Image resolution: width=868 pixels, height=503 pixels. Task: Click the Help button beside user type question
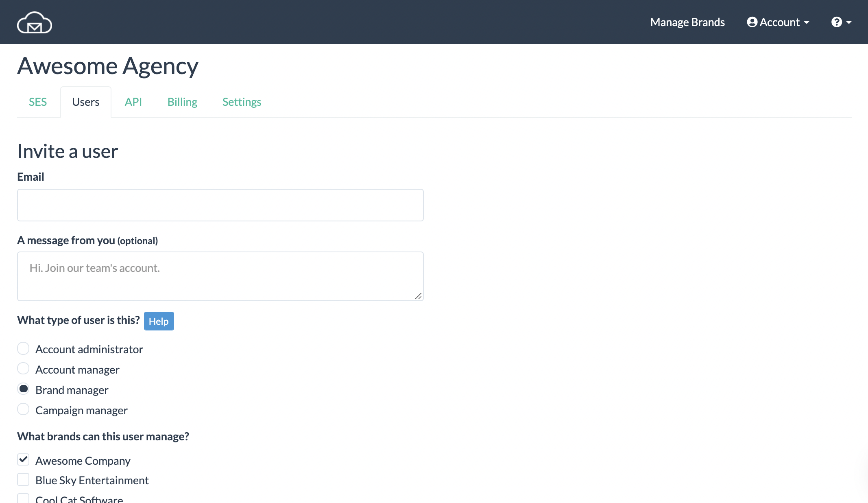tap(159, 321)
